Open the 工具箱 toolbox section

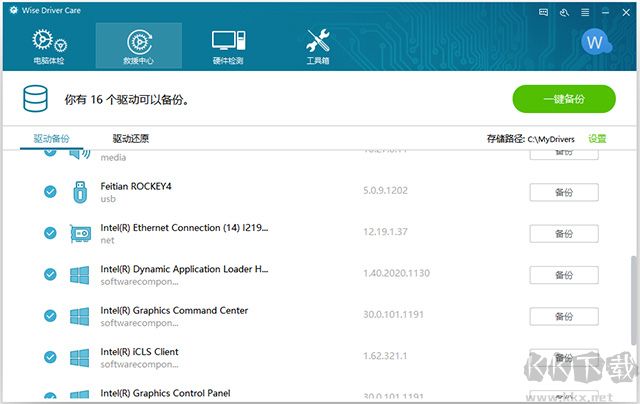318,46
